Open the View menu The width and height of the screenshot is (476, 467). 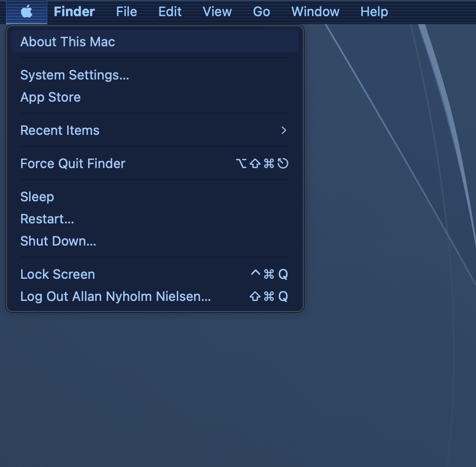tap(217, 12)
